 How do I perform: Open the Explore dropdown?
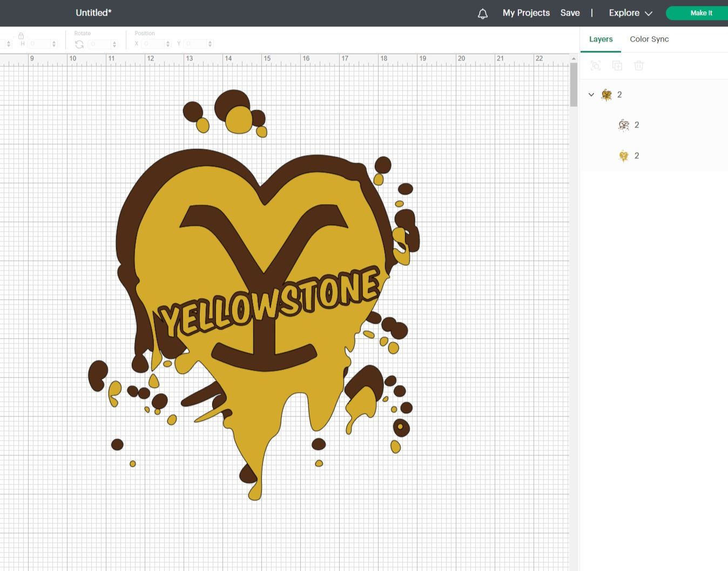tap(630, 12)
